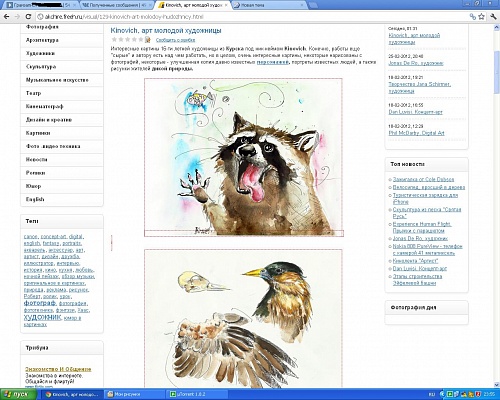Open 'Знакомство И Общение' ad link
Viewport: 500px width, 400px height.
[x=58, y=369]
